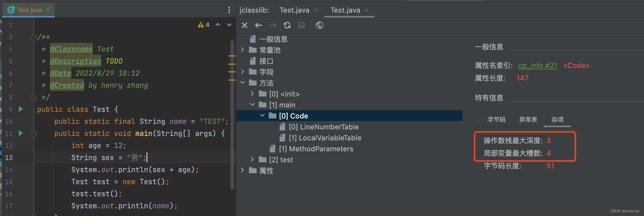Jump to next highlighted error arrow
The width and height of the screenshot is (644, 216).
(x=229, y=25)
